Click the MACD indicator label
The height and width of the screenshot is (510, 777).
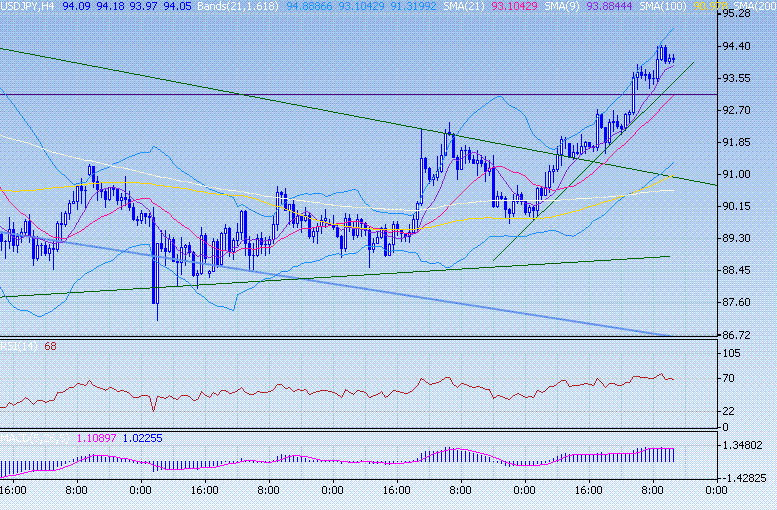click(x=30, y=438)
